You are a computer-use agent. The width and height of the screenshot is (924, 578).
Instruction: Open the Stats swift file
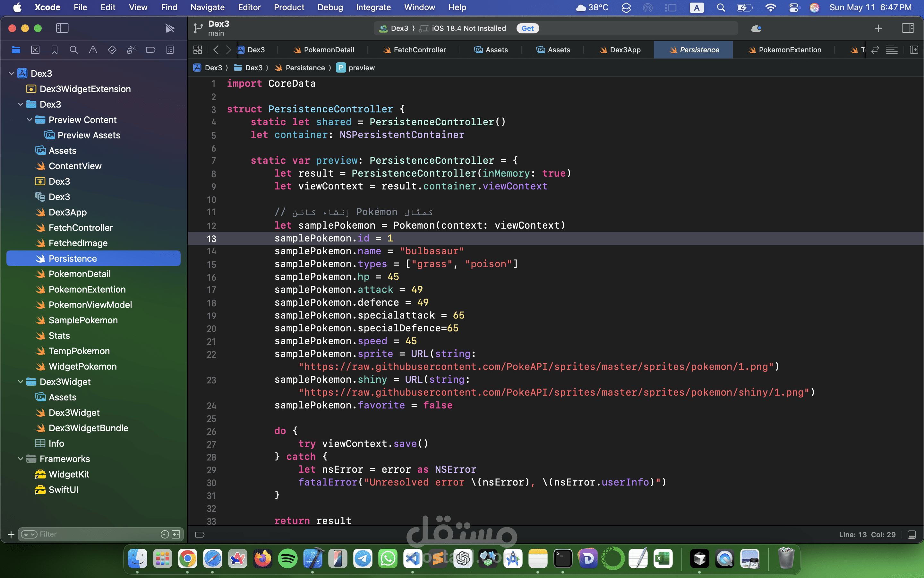53,336
